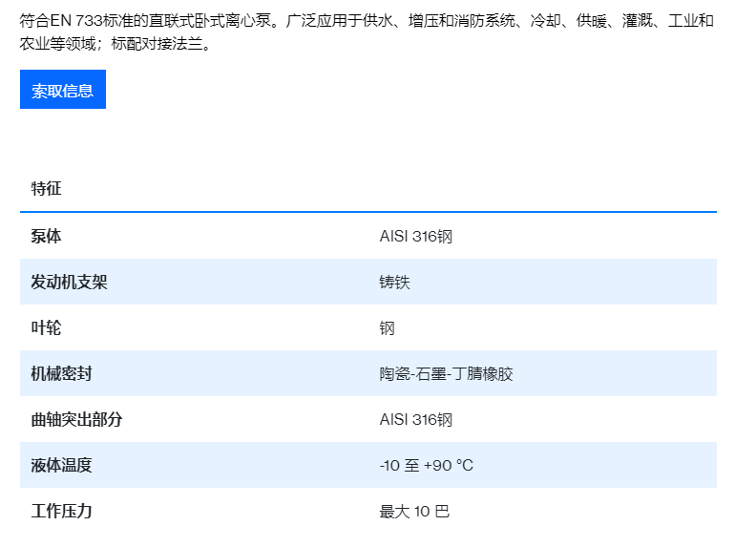756x547 pixels.
Task: Click the 泵体 row label
Action: click(x=46, y=236)
